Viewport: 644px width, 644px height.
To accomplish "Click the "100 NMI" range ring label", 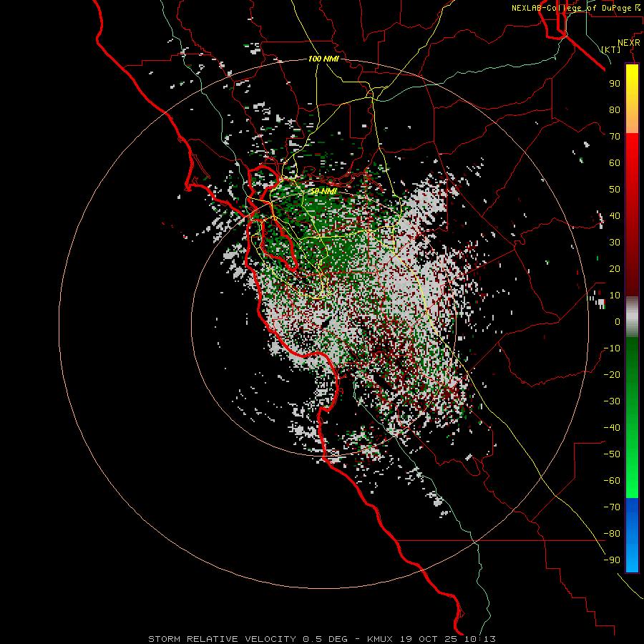I will (x=323, y=59).
